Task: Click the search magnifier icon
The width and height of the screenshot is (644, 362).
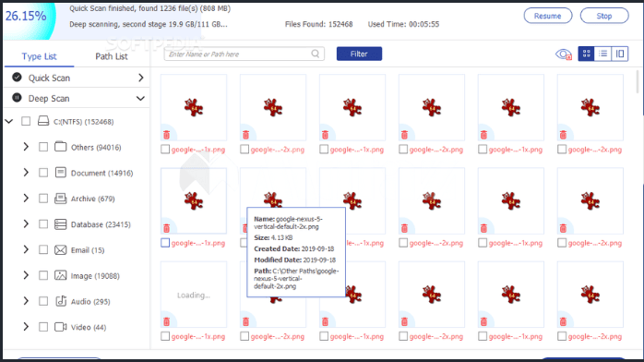Action: pyautogui.click(x=315, y=54)
